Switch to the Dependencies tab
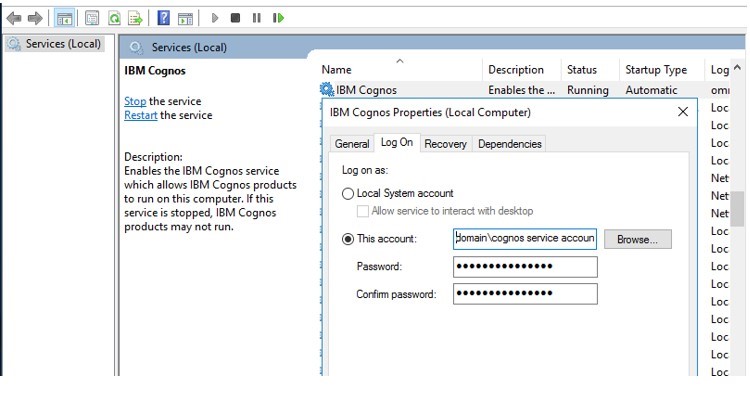Screen dimensions: 750x397 (509, 144)
